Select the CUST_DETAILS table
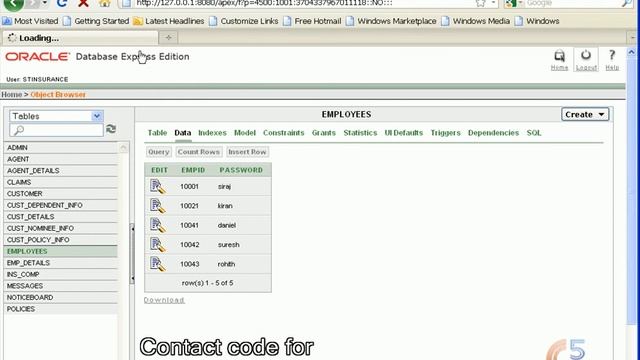The image size is (640, 360). coord(60,217)
